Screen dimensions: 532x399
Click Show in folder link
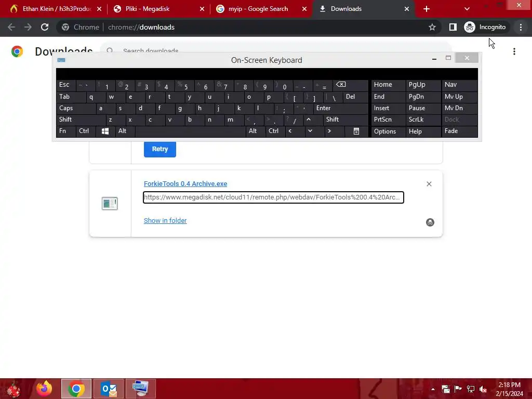point(165,220)
